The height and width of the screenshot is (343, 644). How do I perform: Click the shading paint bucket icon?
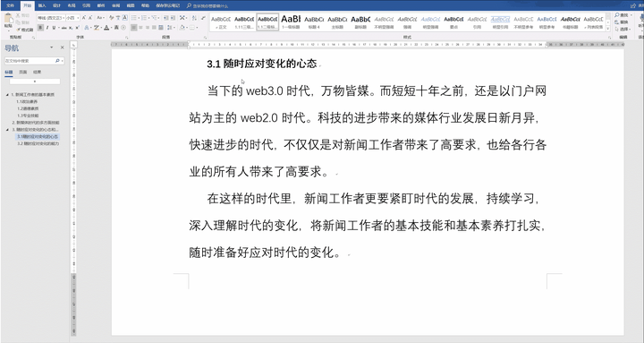182,28
